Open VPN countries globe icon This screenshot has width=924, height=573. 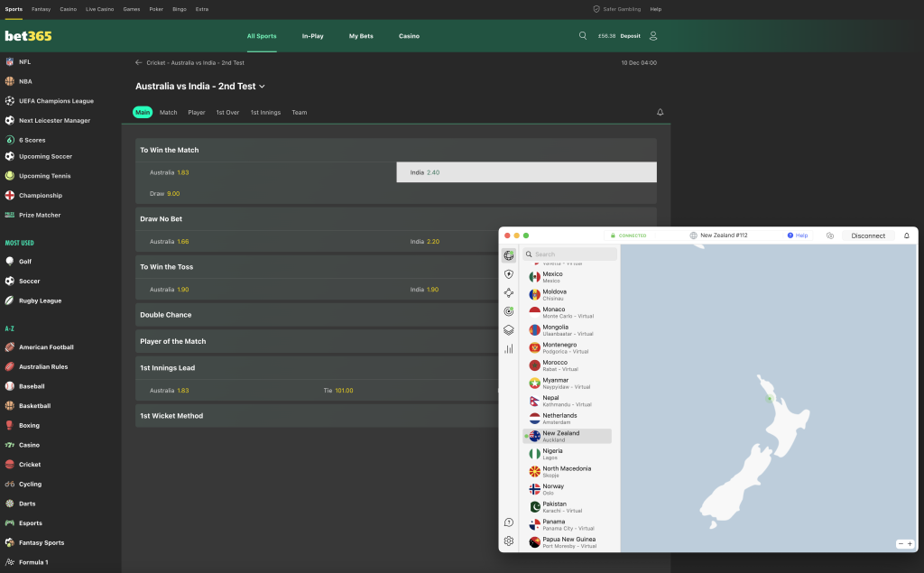[509, 255]
